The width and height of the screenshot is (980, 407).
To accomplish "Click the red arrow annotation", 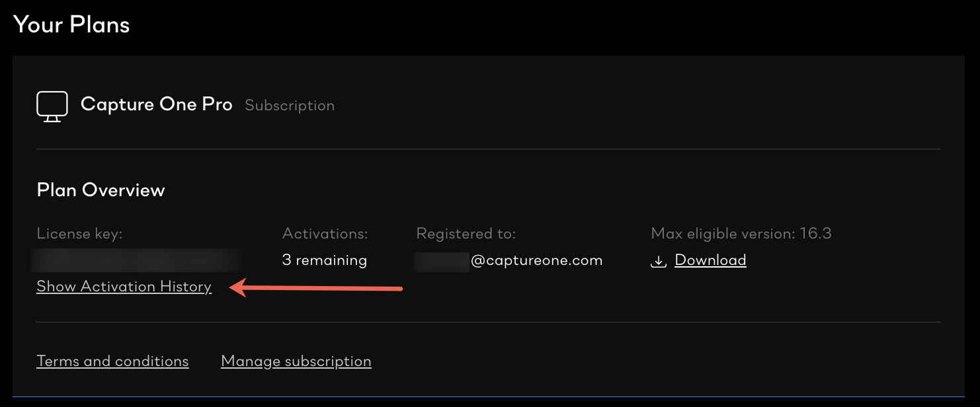I will pos(316,288).
